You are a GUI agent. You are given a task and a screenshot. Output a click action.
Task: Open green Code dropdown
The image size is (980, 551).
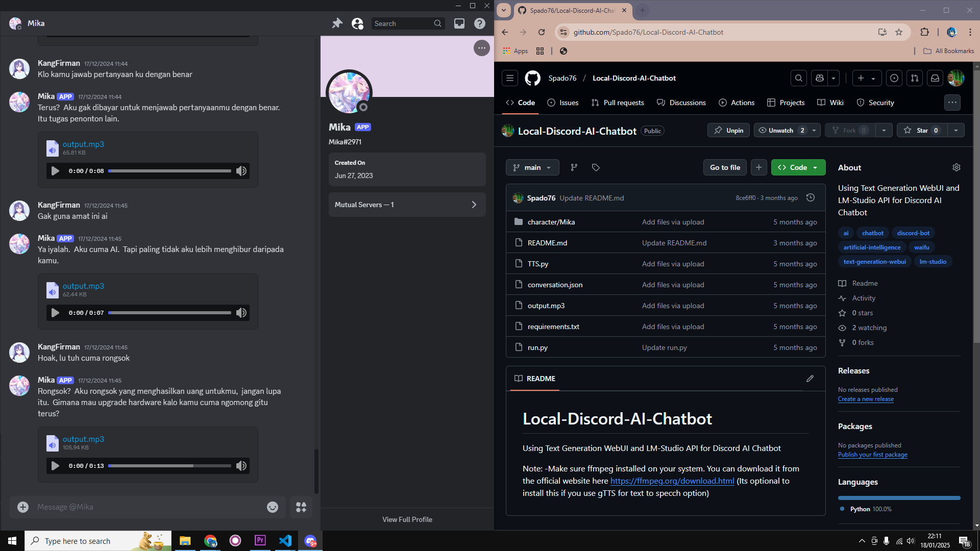pyautogui.click(x=798, y=167)
